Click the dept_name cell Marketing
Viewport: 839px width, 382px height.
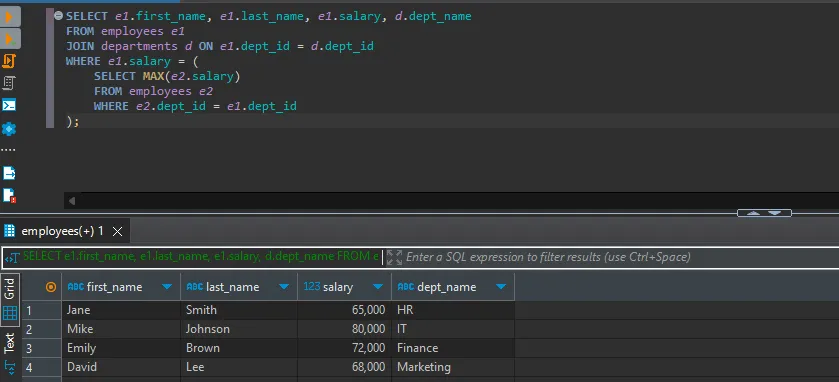tap(453, 368)
